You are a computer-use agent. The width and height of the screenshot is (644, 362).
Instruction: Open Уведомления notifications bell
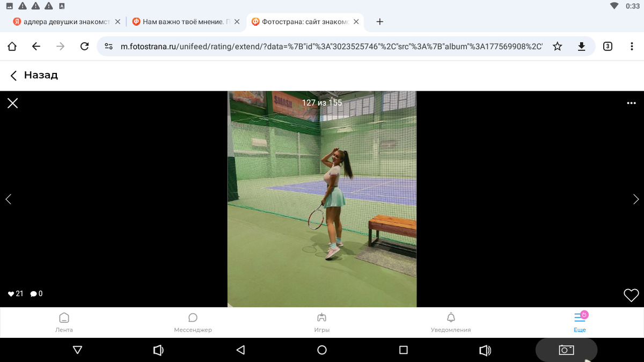pyautogui.click(x=451, y=322)
